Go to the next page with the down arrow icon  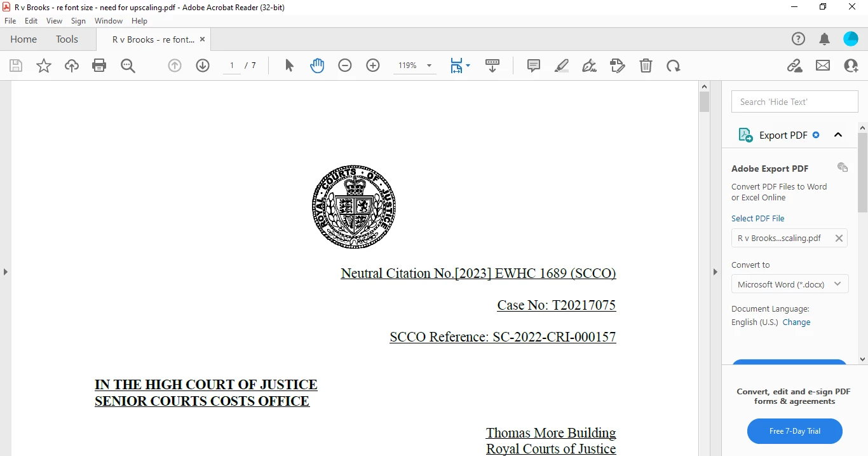pyautogui.click(x=203, y=66)
